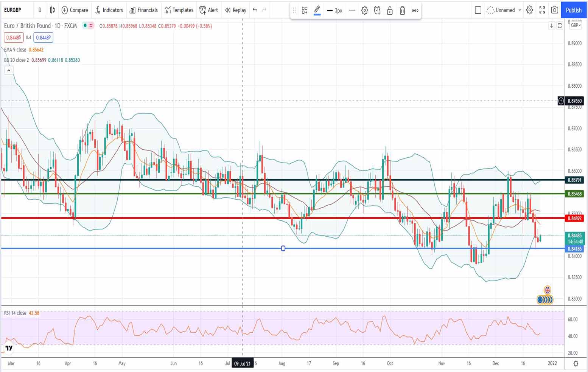Toggle the multi-layout checkbox near Unnamed
The width and height of the screenshot is (588, 372).
[478, 11]
